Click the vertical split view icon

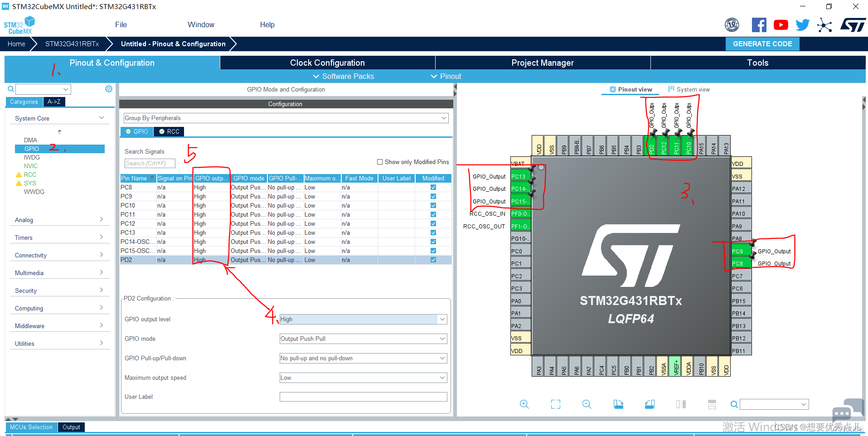point(681,404)
